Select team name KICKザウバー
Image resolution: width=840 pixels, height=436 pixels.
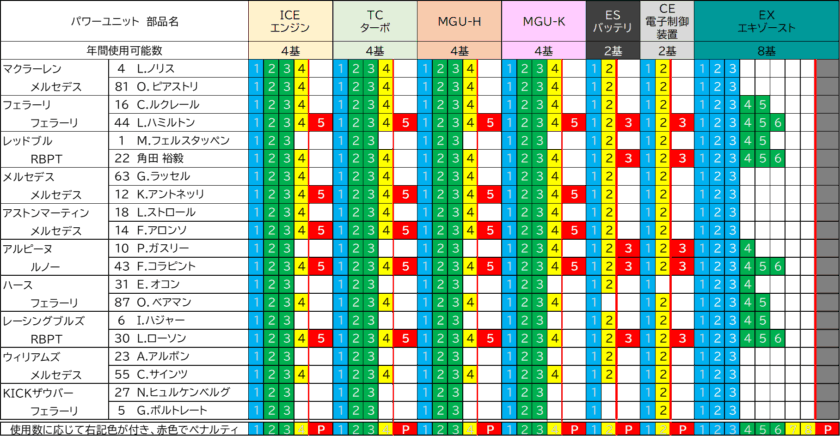click(x=38, y=393)
